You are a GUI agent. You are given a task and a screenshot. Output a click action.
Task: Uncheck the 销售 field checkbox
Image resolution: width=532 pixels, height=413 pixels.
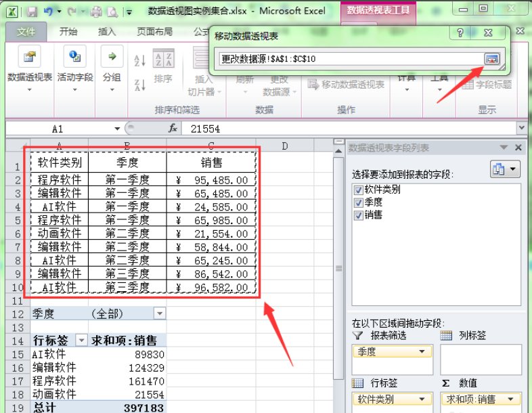click(358, 215)
